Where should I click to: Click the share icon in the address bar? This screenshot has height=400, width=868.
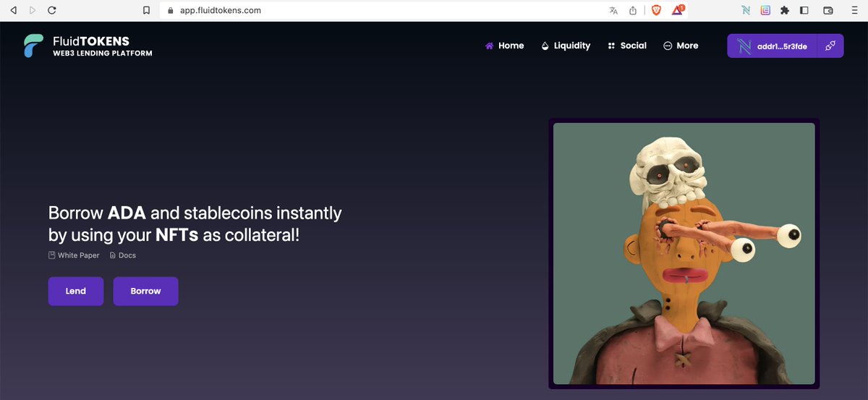click(x=633, y=10)
